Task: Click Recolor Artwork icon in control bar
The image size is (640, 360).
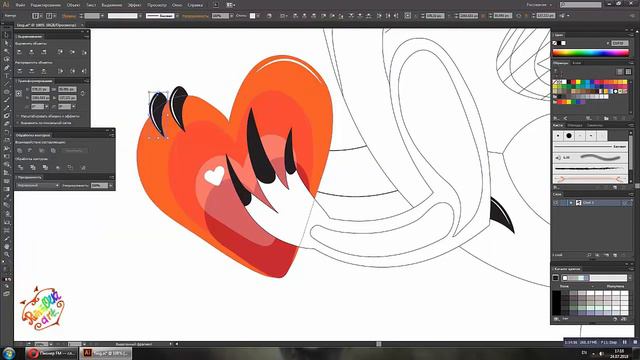Action: point(269,16)
